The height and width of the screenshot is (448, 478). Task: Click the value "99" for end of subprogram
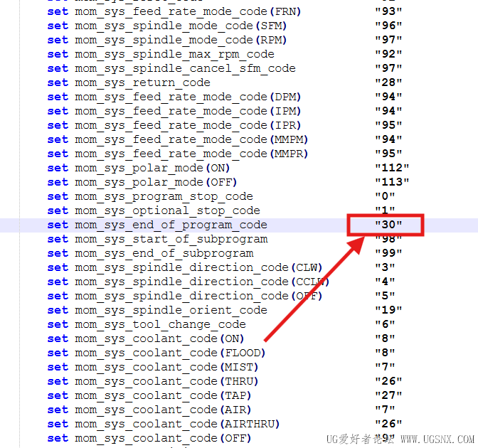[388, 253]
